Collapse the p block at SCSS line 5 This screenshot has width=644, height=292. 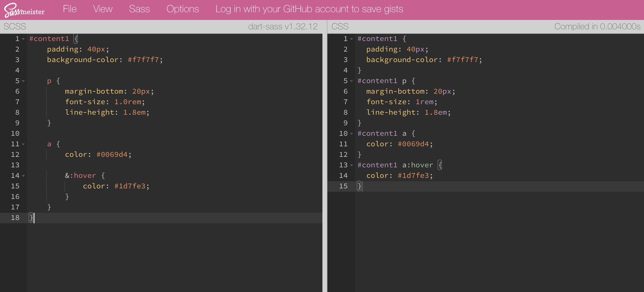pos(24,81)
